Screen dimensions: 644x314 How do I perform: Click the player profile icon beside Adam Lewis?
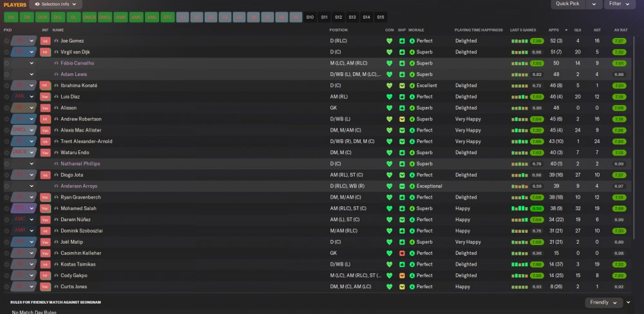(x=56, y=74)
